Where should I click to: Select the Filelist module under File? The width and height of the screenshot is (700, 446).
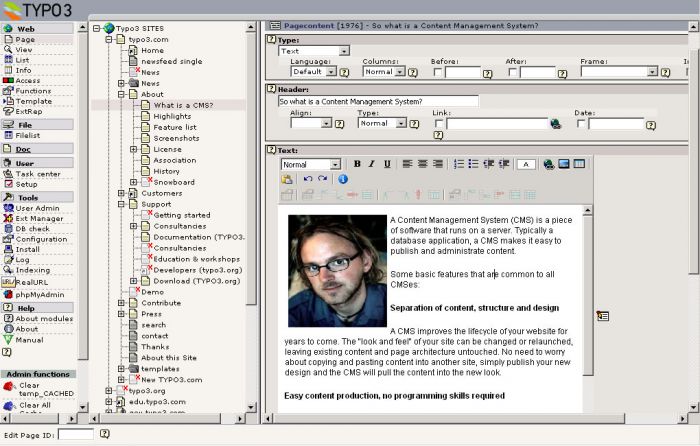28,135
